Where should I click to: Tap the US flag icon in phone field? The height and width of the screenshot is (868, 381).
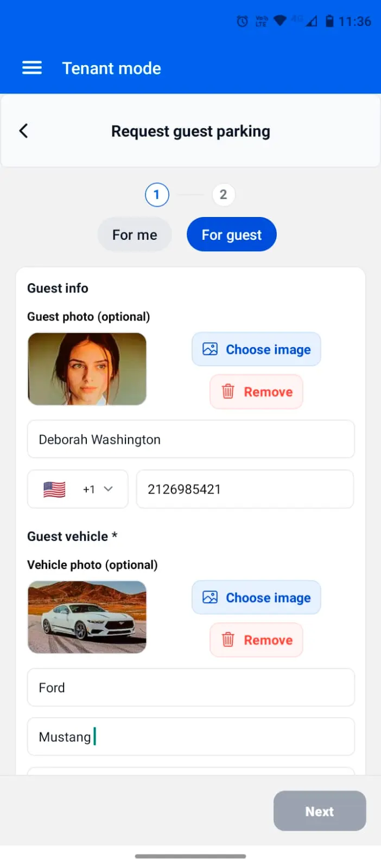(x=54, y=489)
